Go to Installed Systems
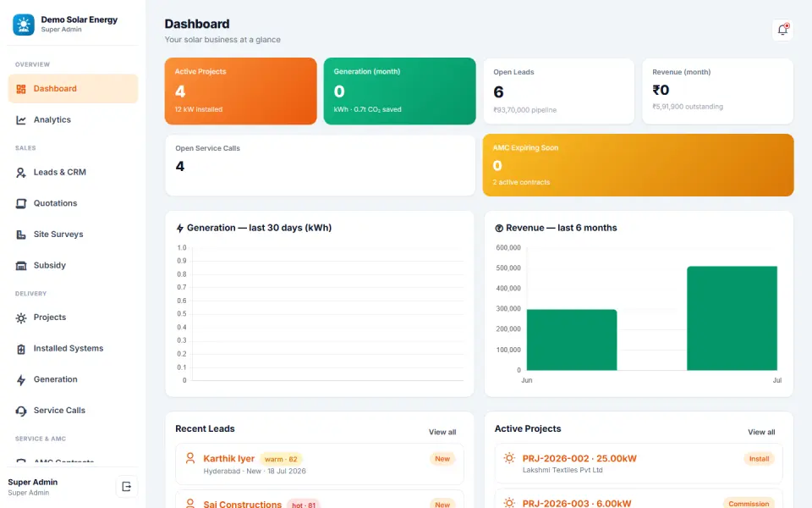 point(73,348)
